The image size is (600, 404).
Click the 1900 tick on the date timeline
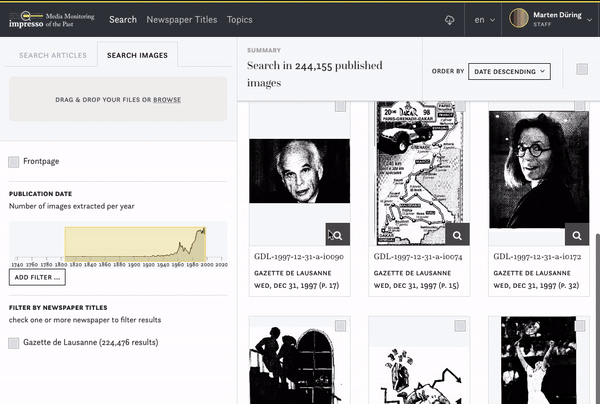point(134,264)
